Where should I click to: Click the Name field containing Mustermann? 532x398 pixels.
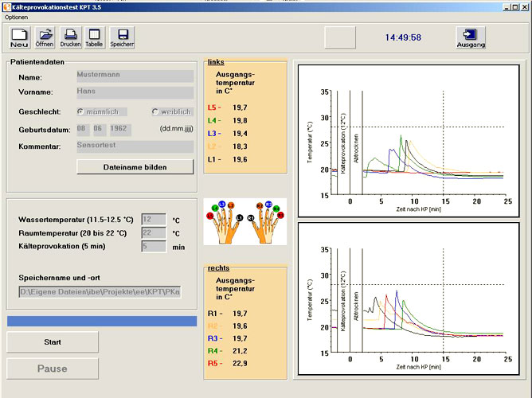pyautogui.click(x=135, y=76)
